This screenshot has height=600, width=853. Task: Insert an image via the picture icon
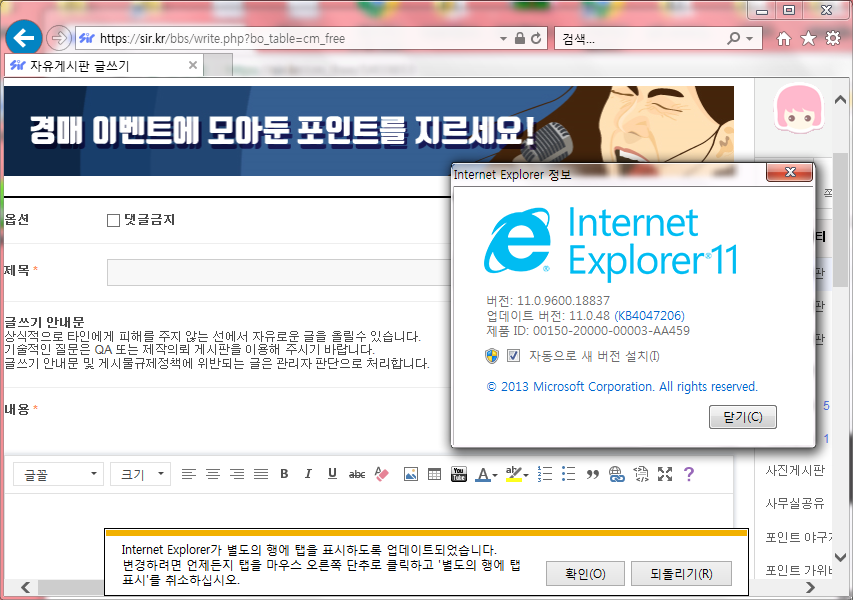point(411,474)
